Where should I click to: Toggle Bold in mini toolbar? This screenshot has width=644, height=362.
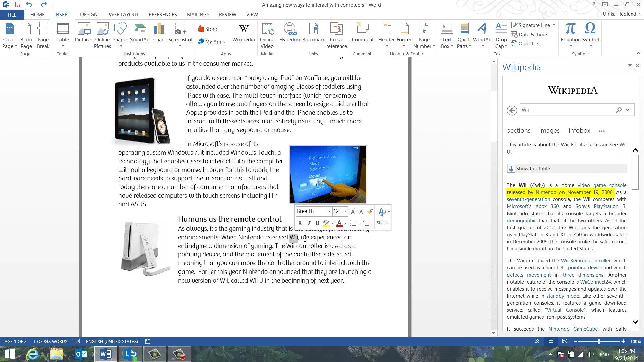300,223
